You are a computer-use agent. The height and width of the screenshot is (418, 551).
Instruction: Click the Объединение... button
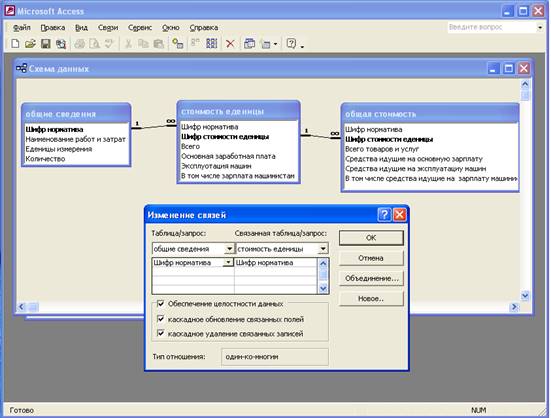tap(371, 279)
